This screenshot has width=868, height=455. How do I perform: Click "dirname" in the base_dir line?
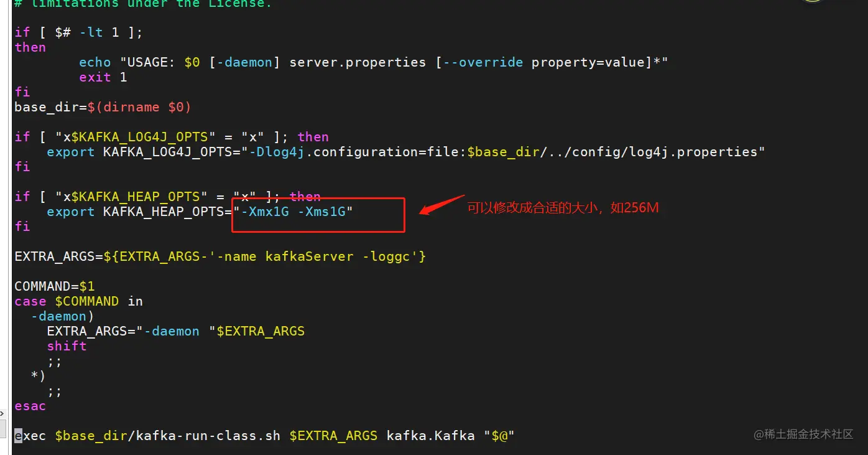[131, 107]
